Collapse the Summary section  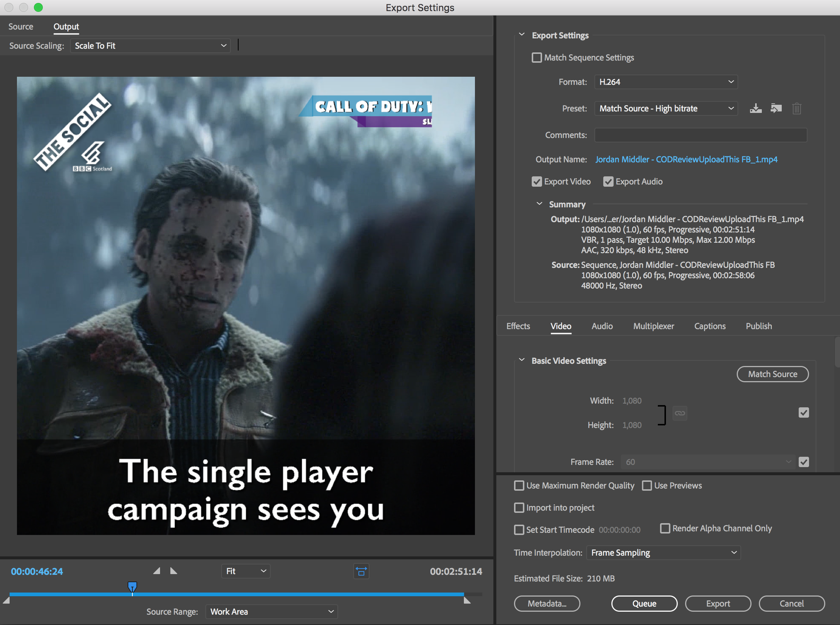click(539, 204)
